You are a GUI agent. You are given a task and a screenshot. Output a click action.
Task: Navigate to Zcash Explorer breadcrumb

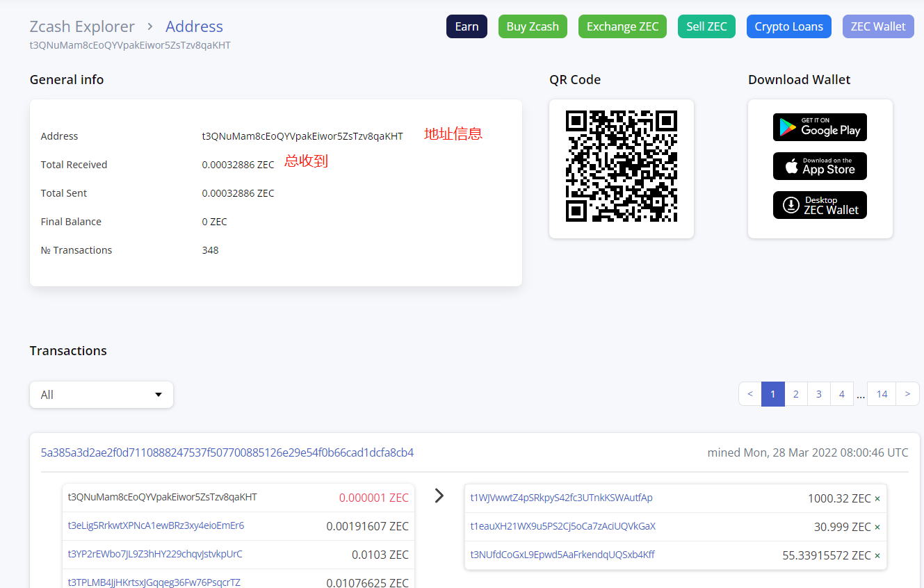click(x=82, y=26)
